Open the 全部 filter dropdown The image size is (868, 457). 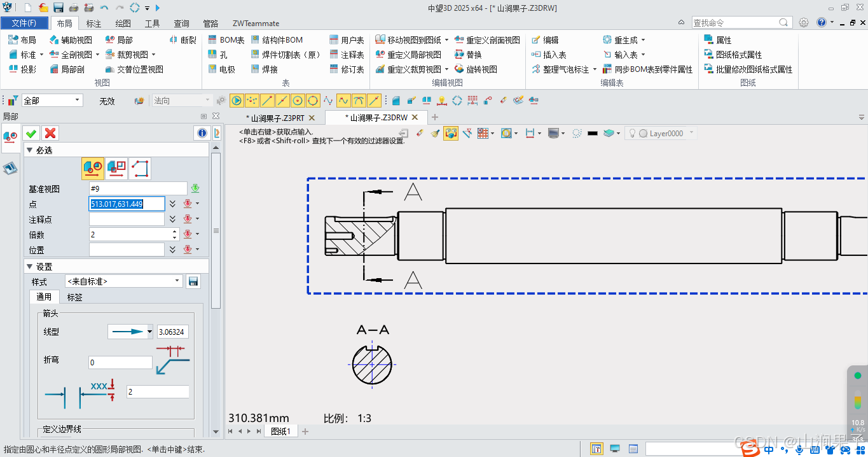[x=78, y=100]
